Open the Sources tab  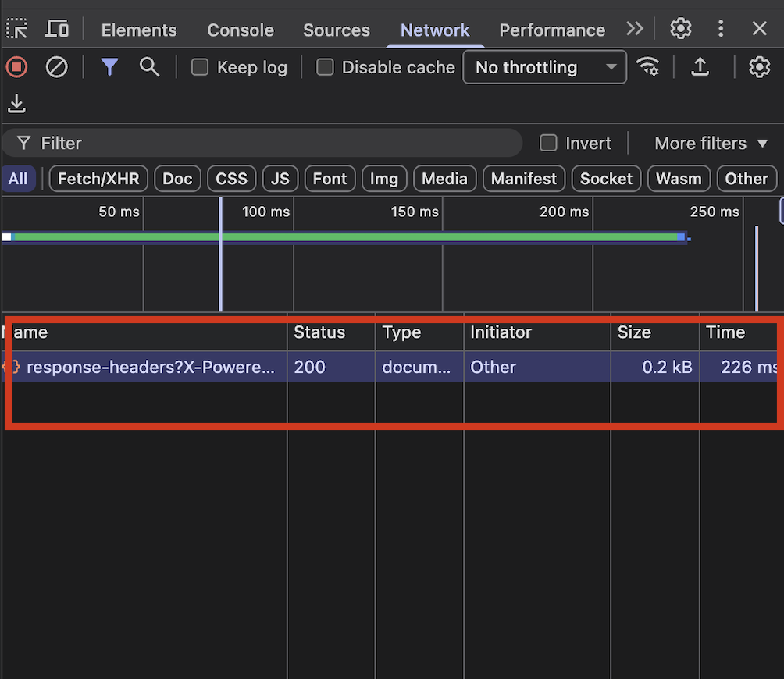(337, 30)
